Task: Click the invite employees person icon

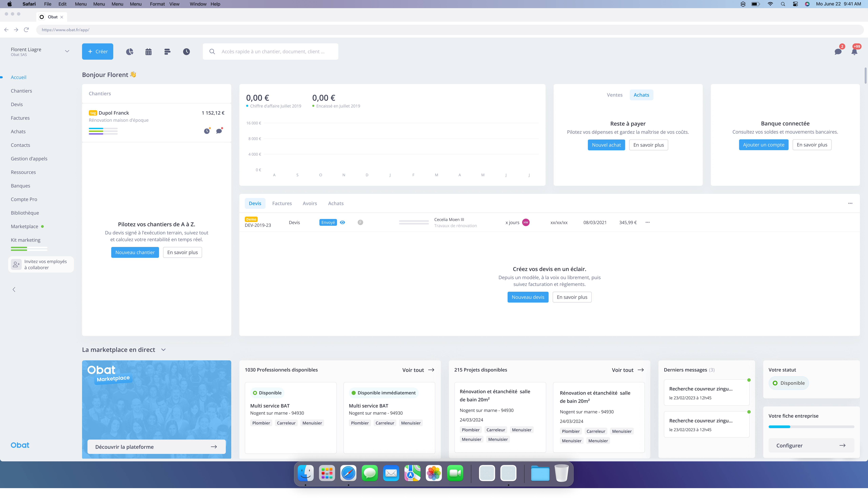Action: point(16,264)
